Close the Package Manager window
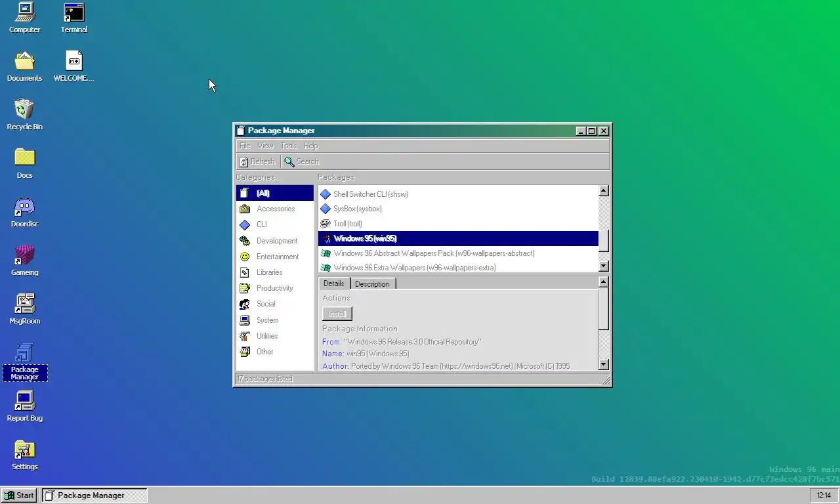This screenshot has height=504, width=840. [x=604, y=131]
